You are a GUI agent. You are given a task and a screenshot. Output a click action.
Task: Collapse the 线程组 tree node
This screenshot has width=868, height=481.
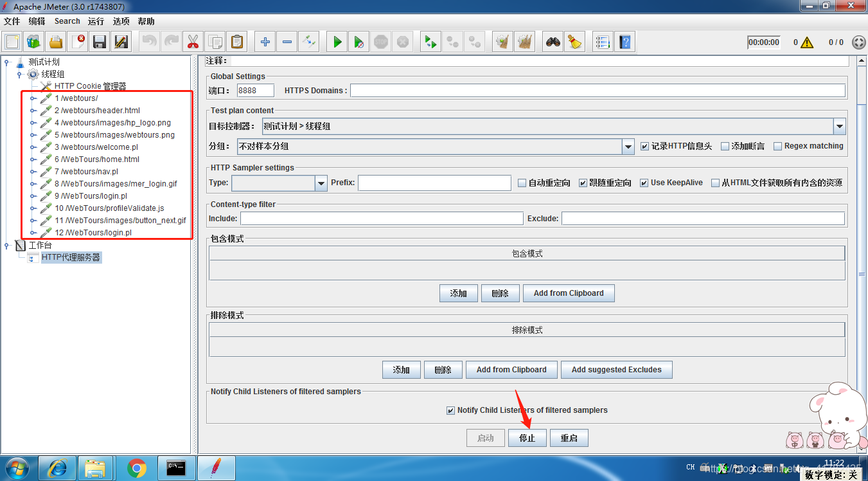pyautogui.click(x=20, y=75)
